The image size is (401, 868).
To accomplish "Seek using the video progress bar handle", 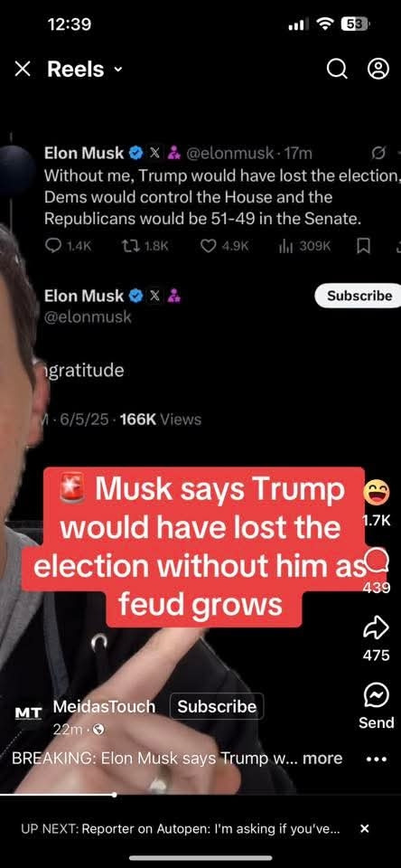I will tap(114, 795).
